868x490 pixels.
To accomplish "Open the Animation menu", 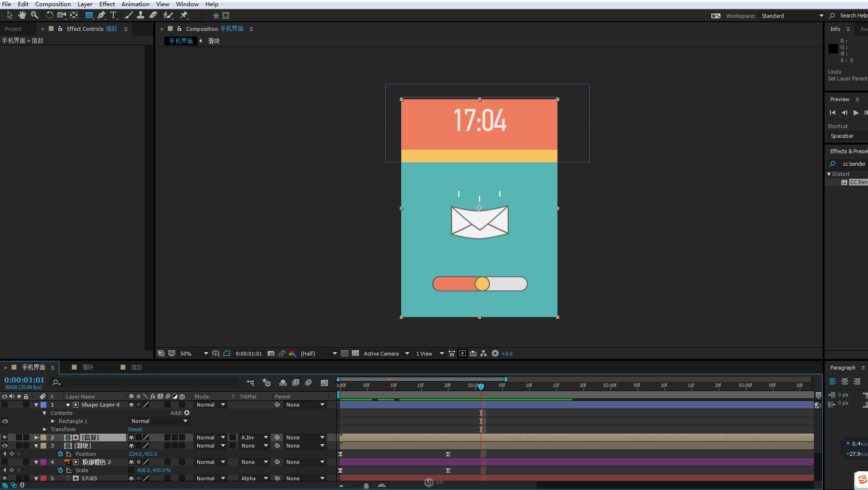I will pos(135,4).
